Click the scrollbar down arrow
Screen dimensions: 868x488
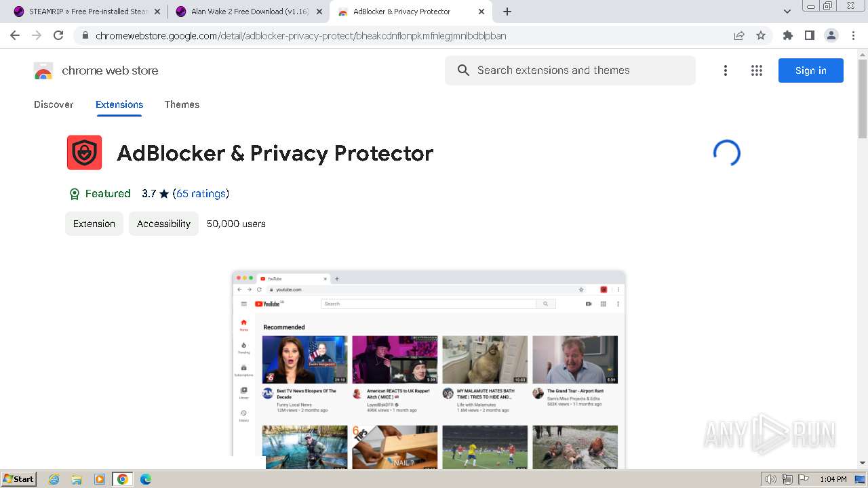(863, 463)
